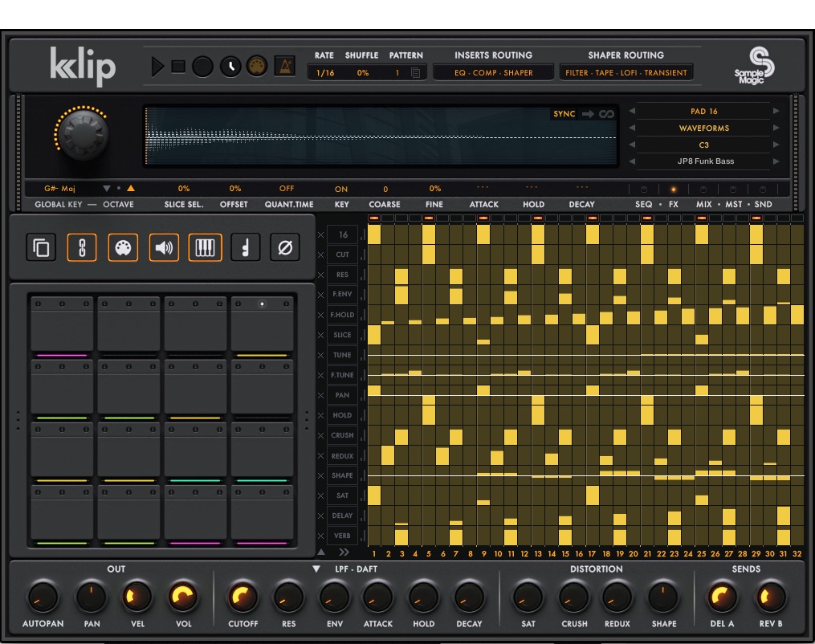Click the REV B send knob
Viewport: 815px width, 644px height.
click(770, 597)
